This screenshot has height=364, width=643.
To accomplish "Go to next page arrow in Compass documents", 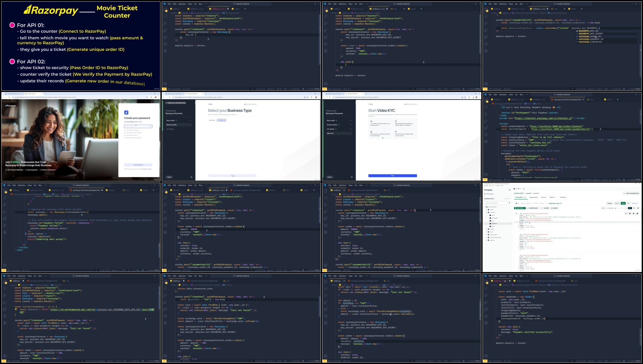I will [x=622, y=208].
